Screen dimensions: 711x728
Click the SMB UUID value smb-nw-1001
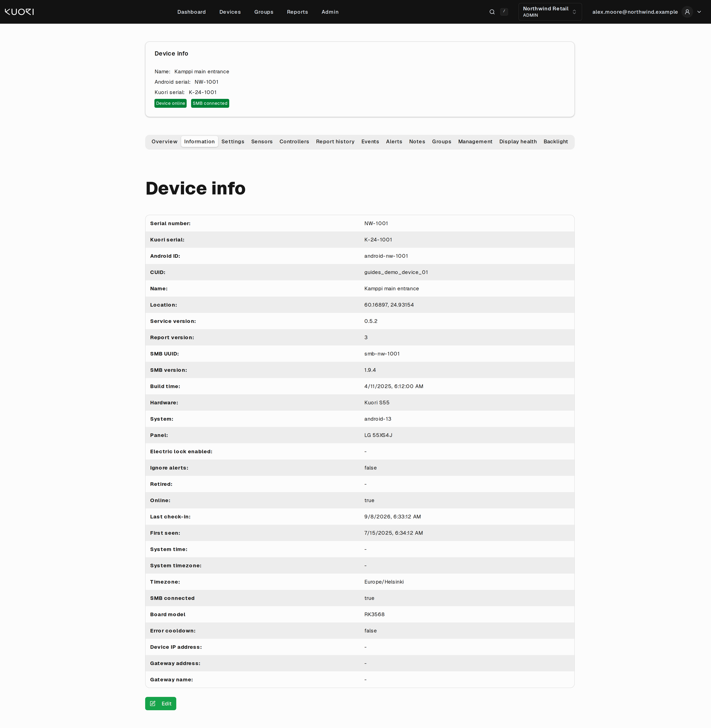tap(382, 354)
